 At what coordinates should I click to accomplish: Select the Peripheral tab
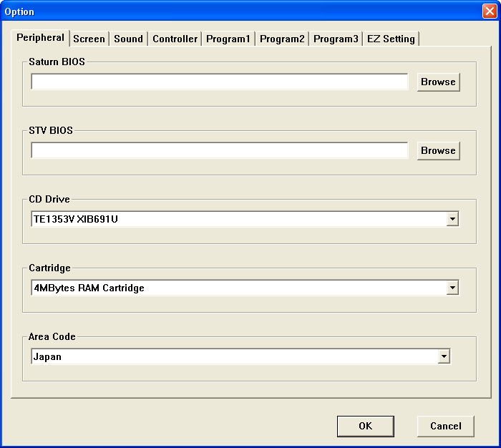41,37
